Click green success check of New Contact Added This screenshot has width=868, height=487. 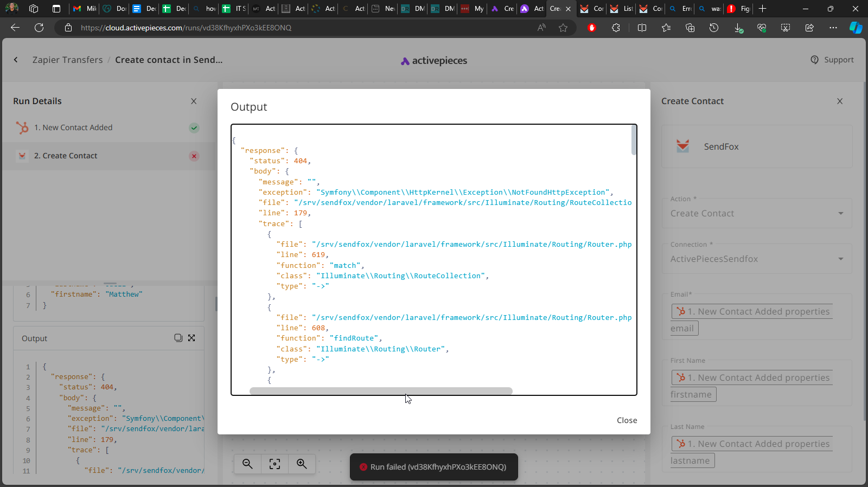[x=194, y=128]
